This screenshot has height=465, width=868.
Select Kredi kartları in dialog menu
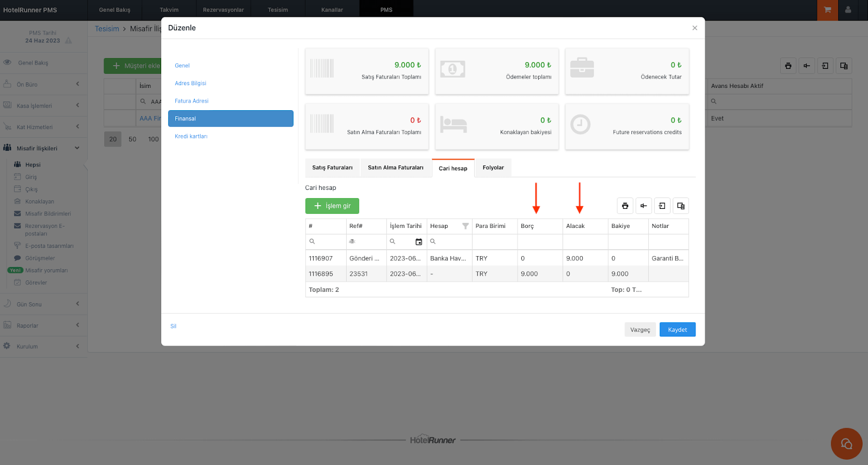click(191, 136)
